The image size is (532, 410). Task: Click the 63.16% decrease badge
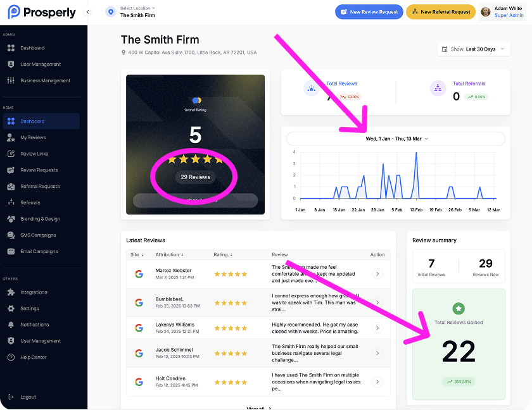(x=349, y=97)
